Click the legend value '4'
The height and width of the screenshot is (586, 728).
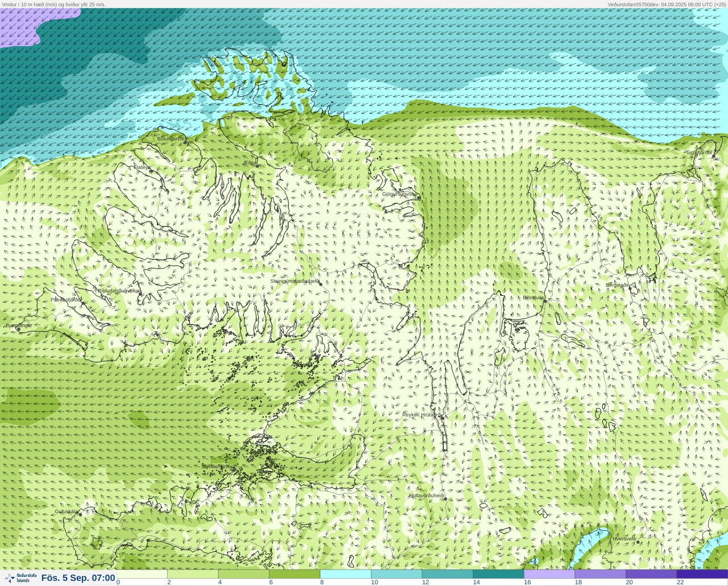coord(220,582)
